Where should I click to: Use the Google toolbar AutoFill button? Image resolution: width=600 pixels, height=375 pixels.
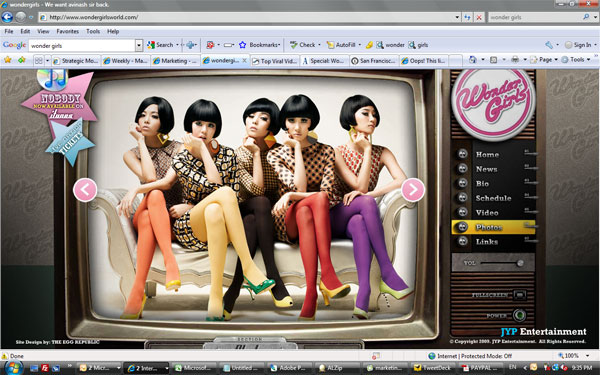[341, 45]
